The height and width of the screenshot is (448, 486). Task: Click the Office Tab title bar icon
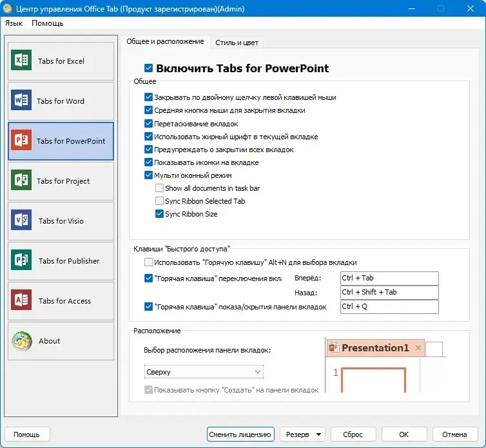(x=8, y=8)
